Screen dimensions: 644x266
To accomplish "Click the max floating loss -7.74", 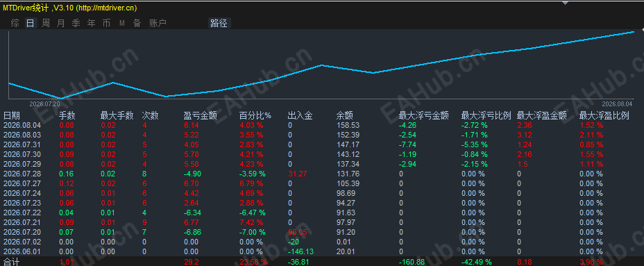I will click(407, 144).
